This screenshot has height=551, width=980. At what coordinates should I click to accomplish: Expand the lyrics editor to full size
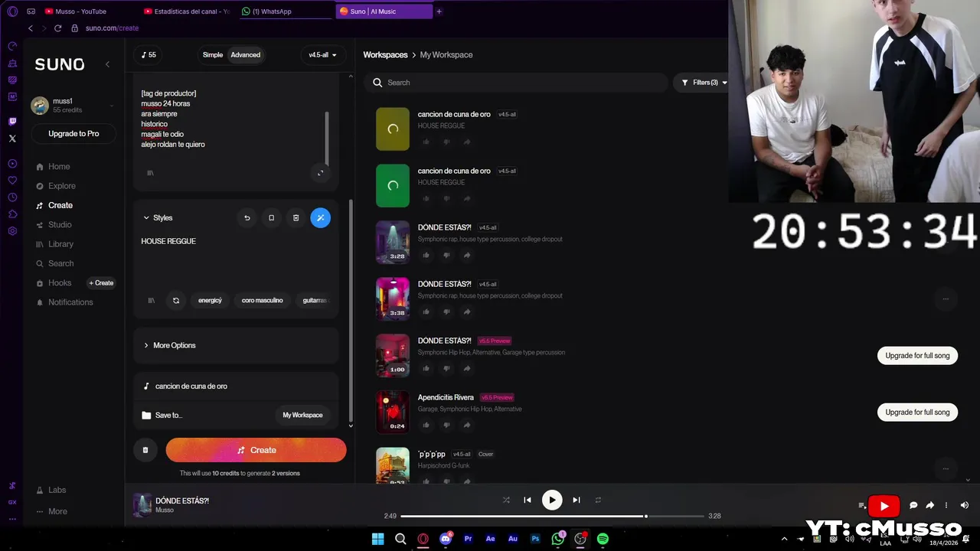tap(320, 173)
